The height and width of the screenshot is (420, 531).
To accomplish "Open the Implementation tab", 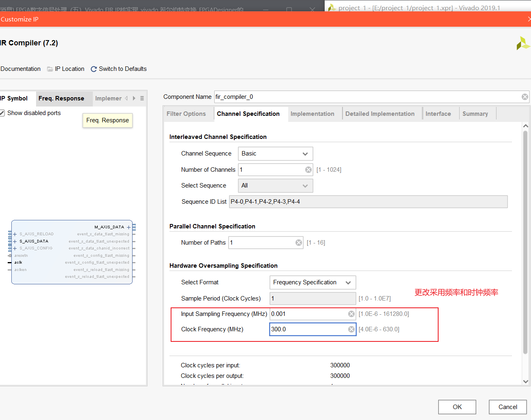I will (x=313, y=114).
